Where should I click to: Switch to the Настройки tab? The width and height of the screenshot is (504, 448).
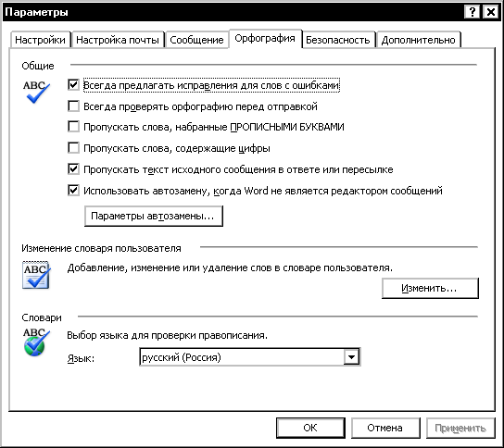click(x=40, y=40)
